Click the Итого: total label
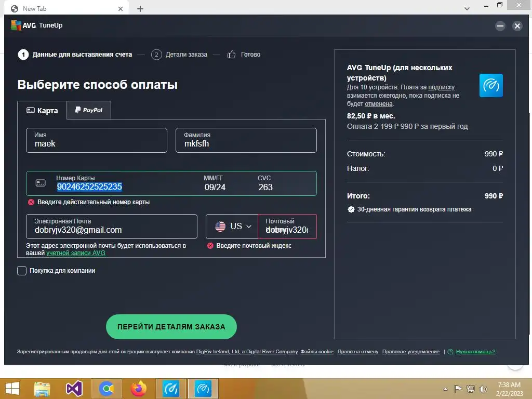532x399 pixels. tap(358, 196)
